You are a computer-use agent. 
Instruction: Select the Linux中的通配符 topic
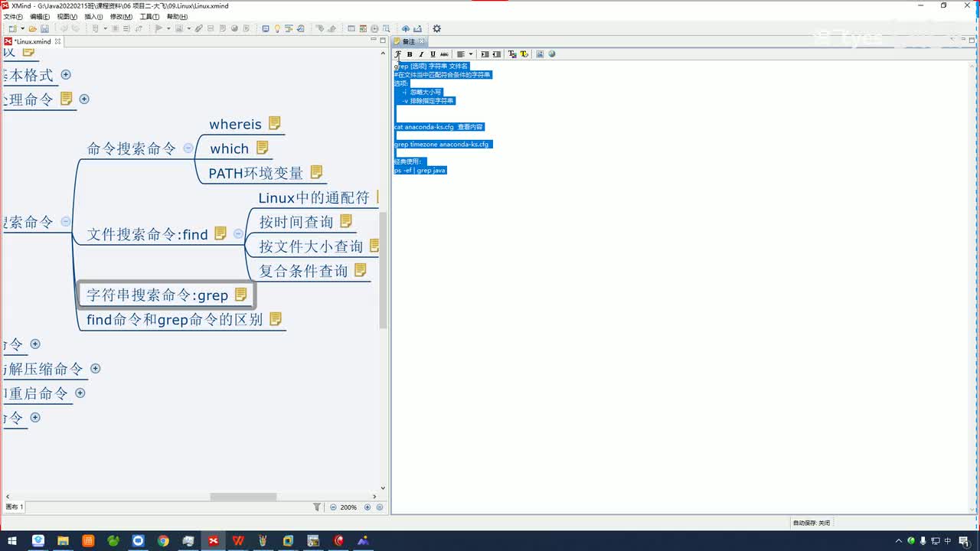[314, 197]
